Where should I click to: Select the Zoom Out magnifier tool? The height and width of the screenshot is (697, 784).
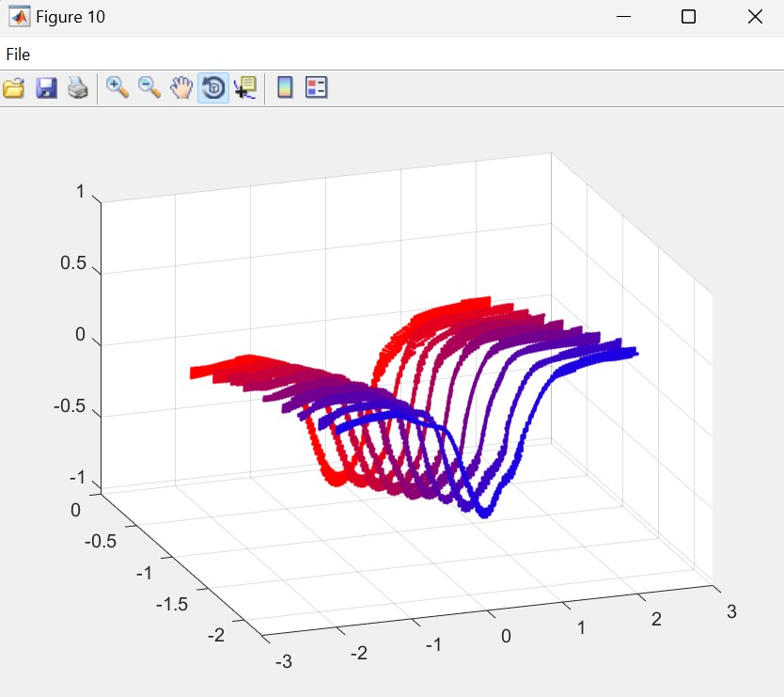[149, 88]
